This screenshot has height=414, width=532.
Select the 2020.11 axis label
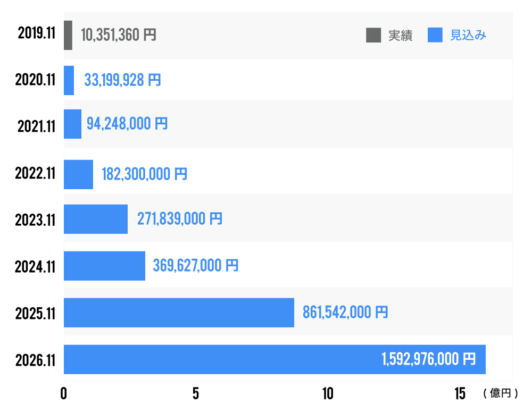point(35,80)
